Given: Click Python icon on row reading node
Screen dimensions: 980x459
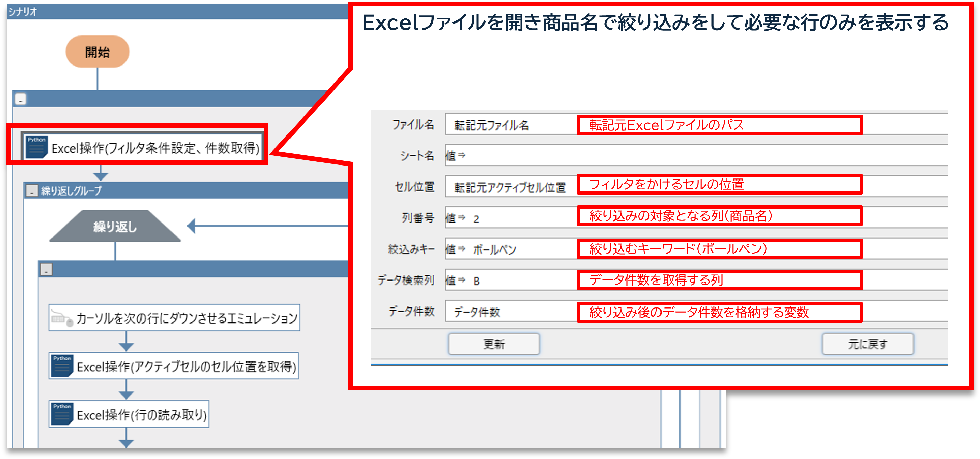Looking at the screenshot, I should coord(62,414).
